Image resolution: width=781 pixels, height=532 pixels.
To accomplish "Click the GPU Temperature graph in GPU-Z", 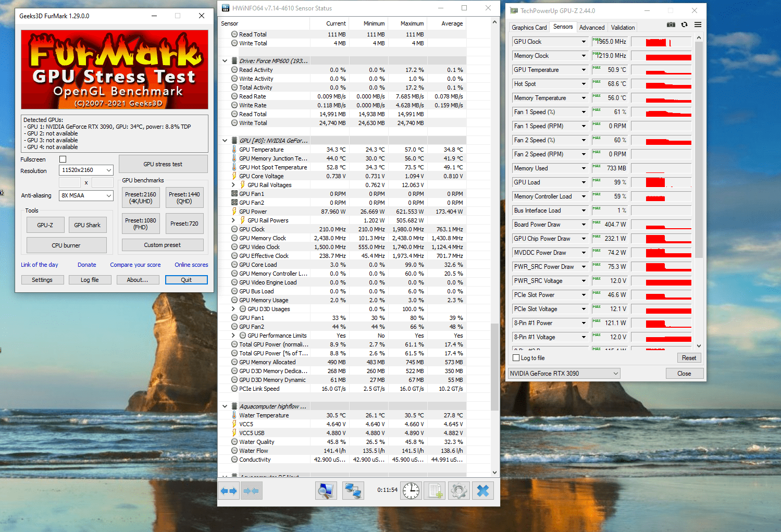I will 661,70.
